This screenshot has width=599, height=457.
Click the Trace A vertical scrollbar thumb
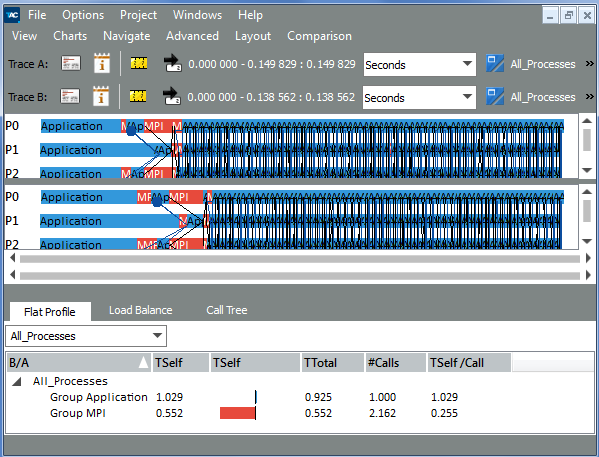[x=587, y=140]
